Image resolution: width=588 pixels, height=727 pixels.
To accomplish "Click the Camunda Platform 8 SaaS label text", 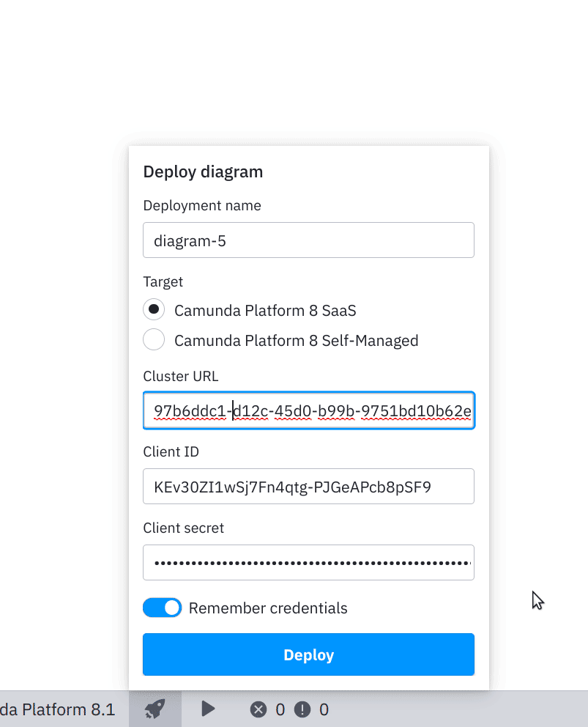I will [265, 309].
